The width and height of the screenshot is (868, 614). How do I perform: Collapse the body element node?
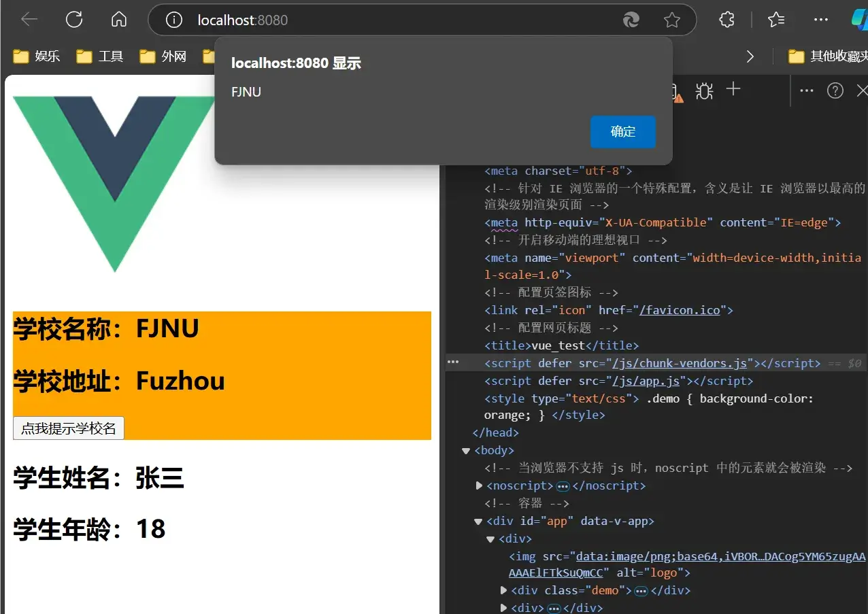[466, 450]
